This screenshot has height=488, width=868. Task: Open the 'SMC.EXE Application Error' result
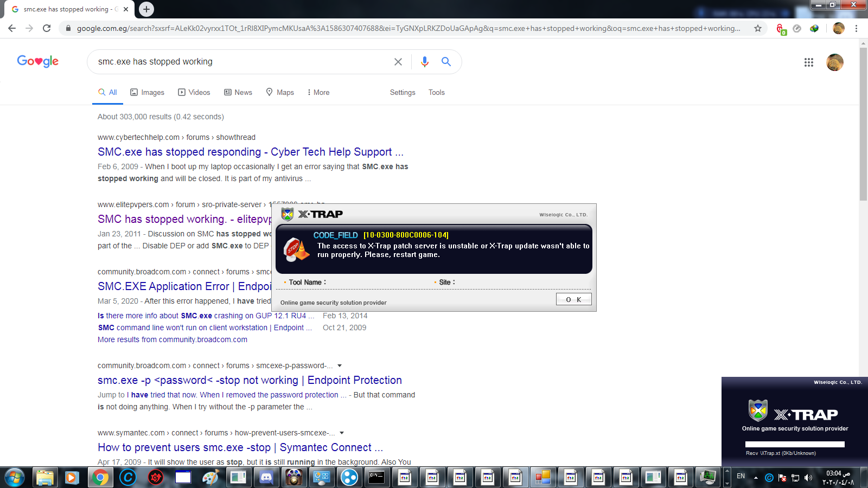point(184,286)
